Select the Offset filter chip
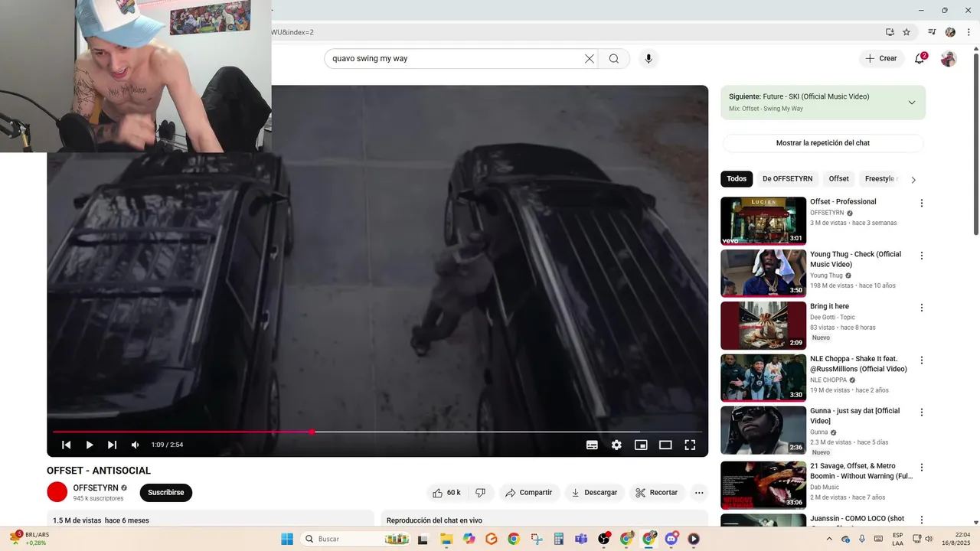The width and height of the screenshot is (980, 551). tap(839, 179)
